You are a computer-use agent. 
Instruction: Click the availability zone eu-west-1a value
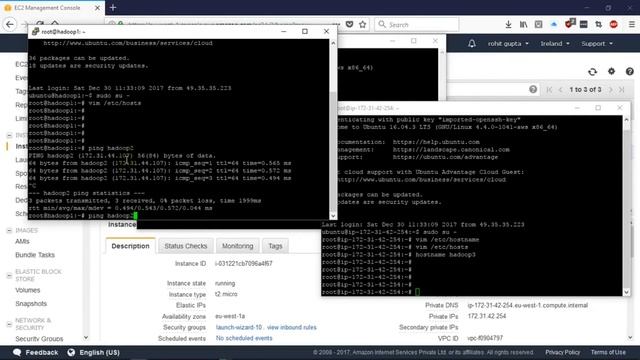(x=230, y=316)
